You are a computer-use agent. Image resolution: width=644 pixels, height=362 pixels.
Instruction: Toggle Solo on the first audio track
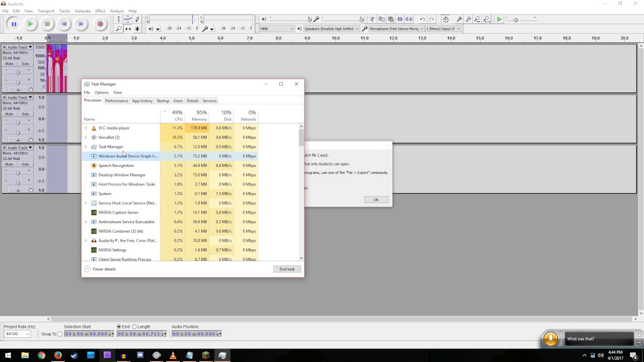point(25,64)
